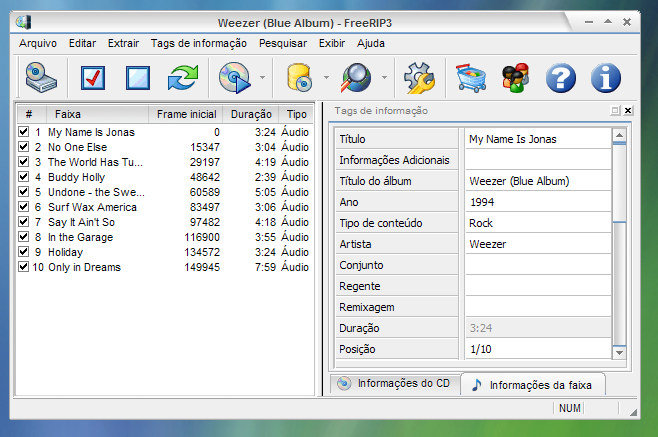This screenshot has height=437, width=658.
Task: Click the window resize grip in status bar
Action: [x=633, y=412]
